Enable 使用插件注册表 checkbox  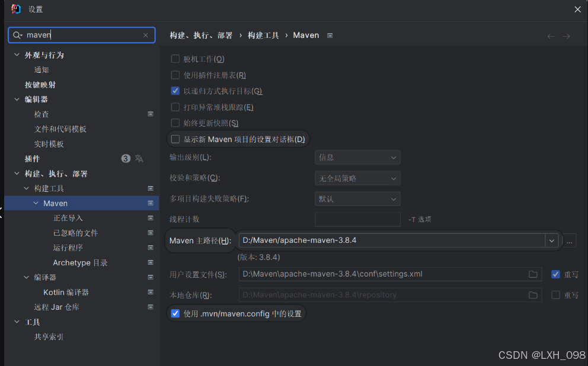point(175,75)
